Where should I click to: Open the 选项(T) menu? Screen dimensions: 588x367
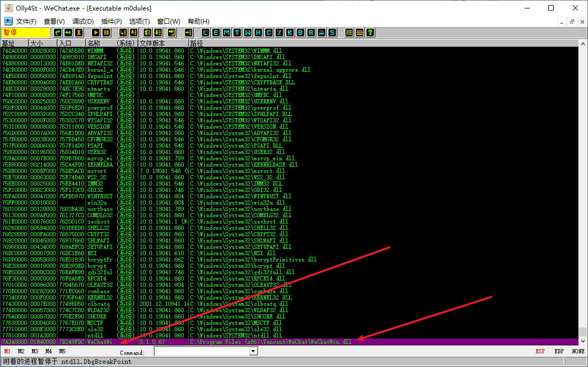139,21
